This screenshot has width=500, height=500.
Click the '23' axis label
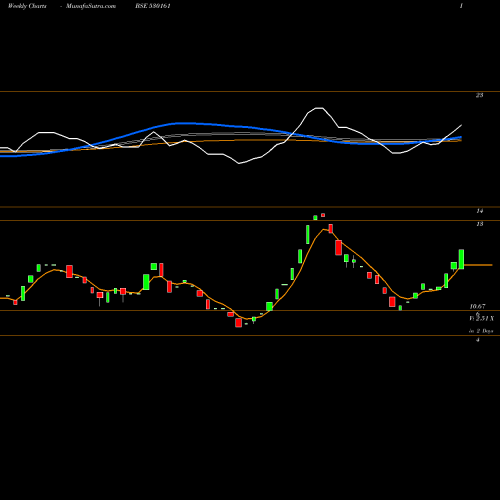(479, 95)
